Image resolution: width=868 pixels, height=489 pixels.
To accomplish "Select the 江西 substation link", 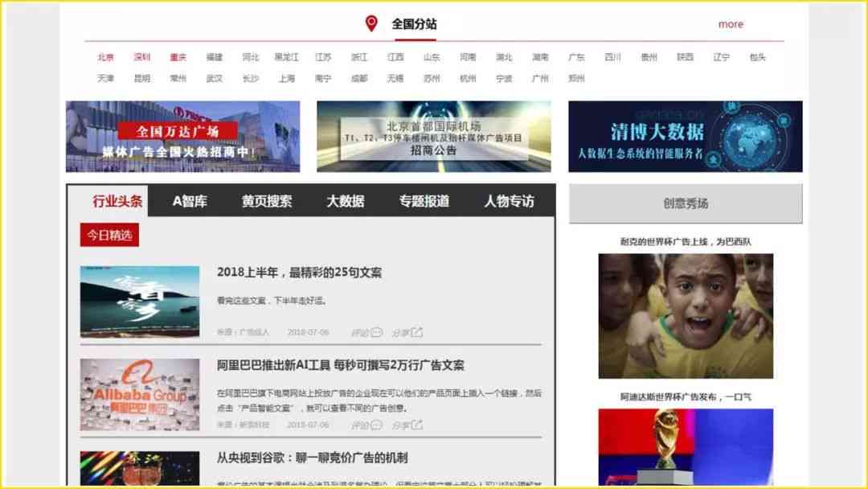I will (x=395, y=57).
